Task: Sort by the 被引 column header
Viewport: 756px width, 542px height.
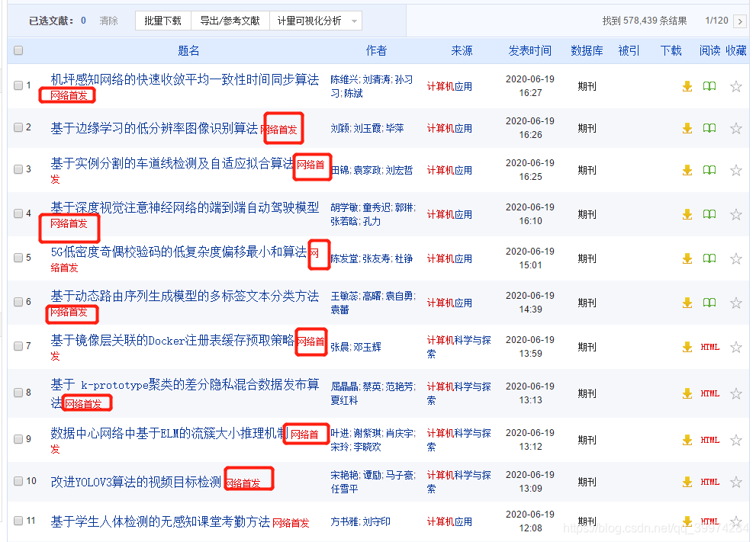Action: click(x=629, y=50)
